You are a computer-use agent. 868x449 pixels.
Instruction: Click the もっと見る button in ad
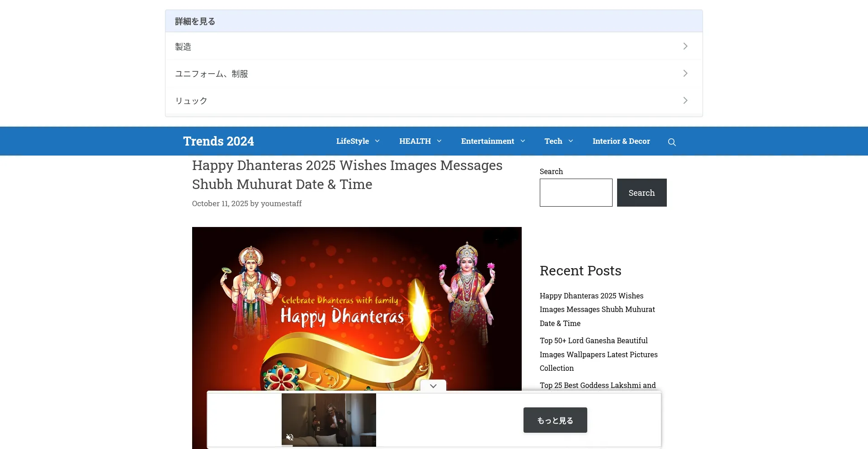pos(555,420)
